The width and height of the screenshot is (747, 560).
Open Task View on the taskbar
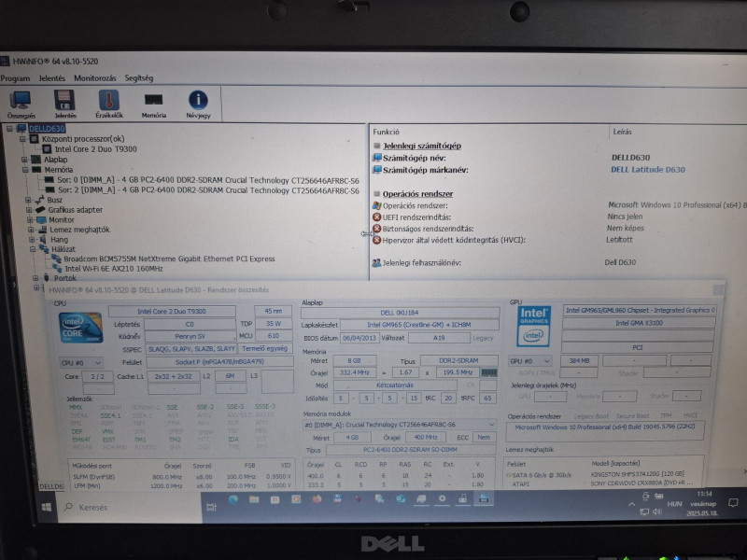212,507
